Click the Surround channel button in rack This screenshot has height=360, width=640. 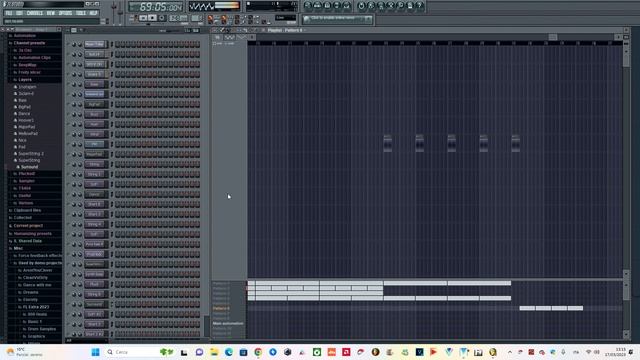click(x=95, y=304)
